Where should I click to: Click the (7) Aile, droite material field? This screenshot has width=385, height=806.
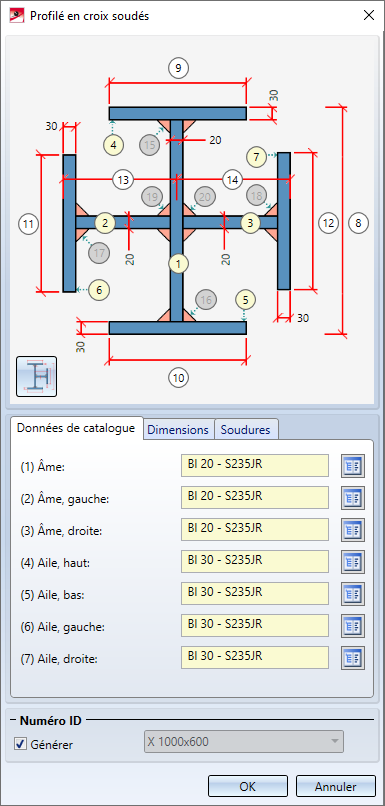pos(255,657)
